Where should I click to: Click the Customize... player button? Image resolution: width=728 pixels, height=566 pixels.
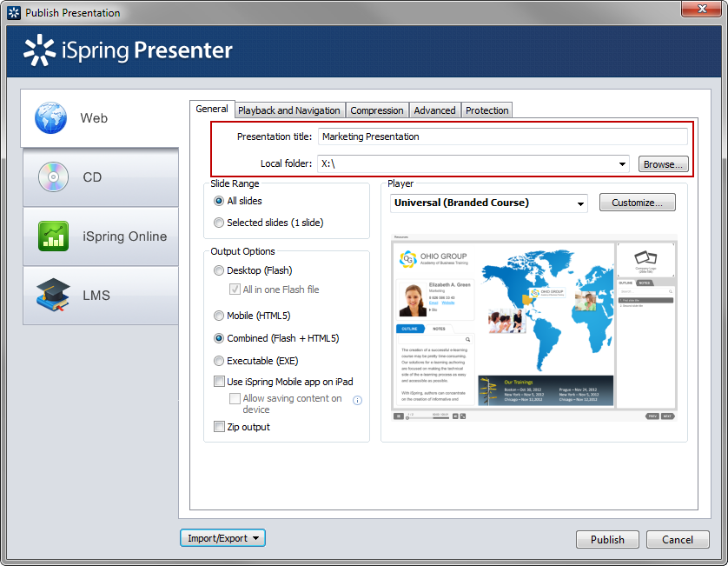click(637, 203)
